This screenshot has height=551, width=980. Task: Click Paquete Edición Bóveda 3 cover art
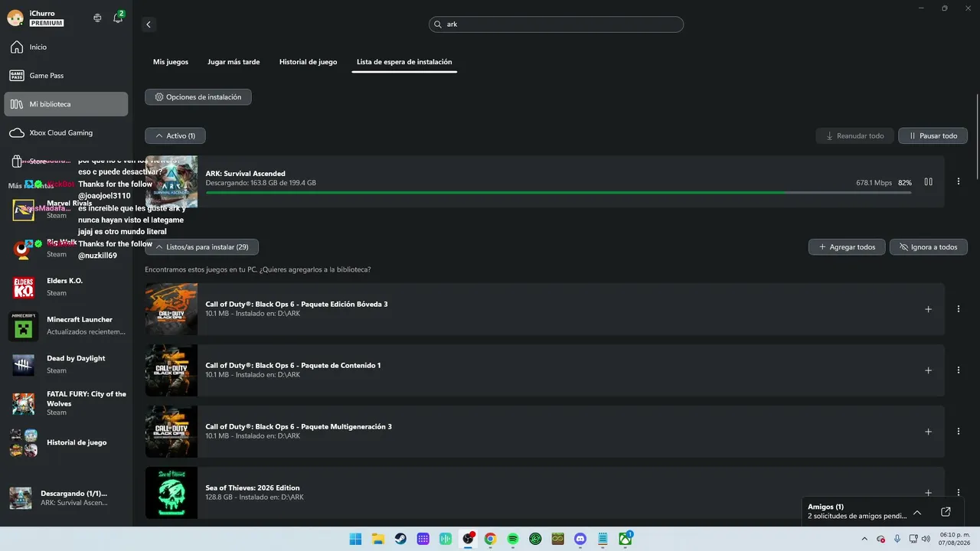[x=171, y=309]
